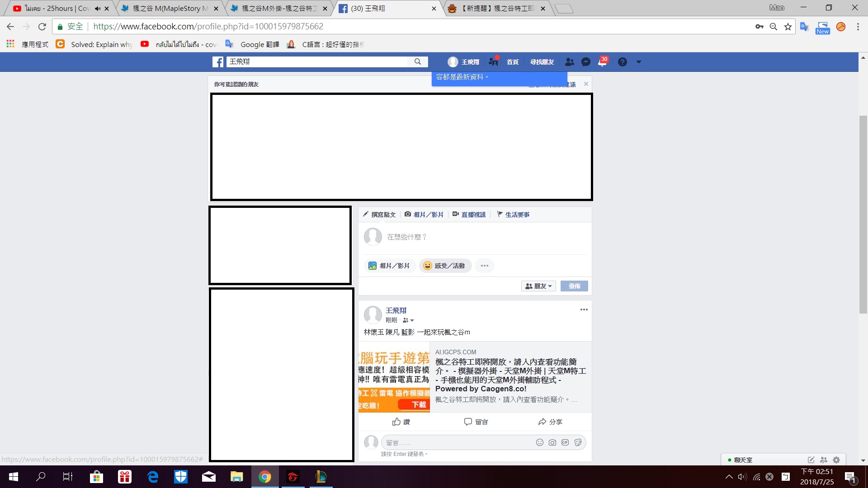Open chat options gear icon
This screenshot has width=868, height=488.
pos(836,460)
